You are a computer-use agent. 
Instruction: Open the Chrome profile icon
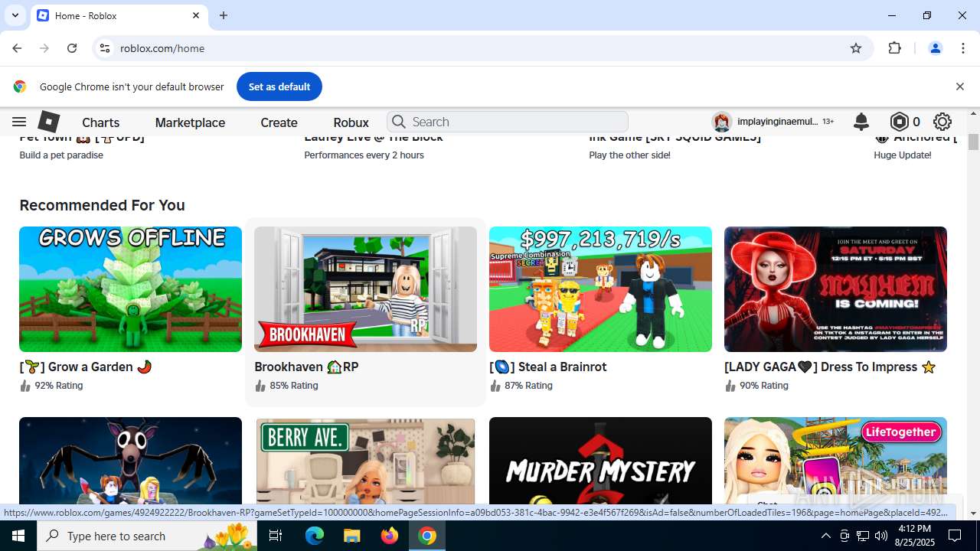coord(935,48)
